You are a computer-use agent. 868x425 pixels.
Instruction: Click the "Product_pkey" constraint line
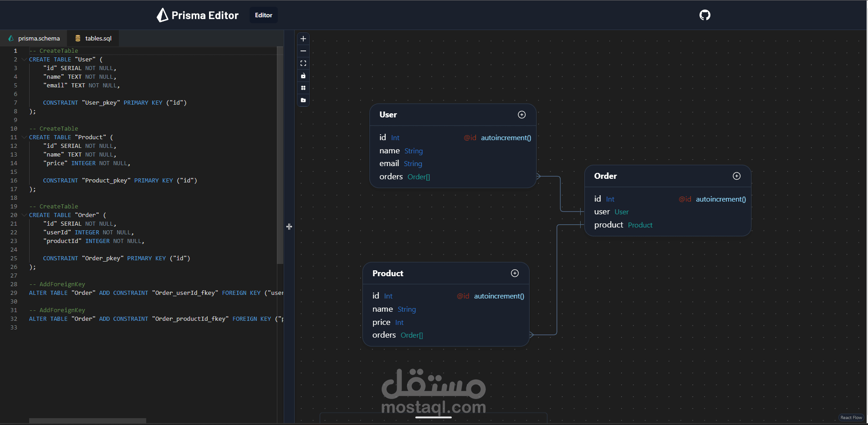pos(120,181)
